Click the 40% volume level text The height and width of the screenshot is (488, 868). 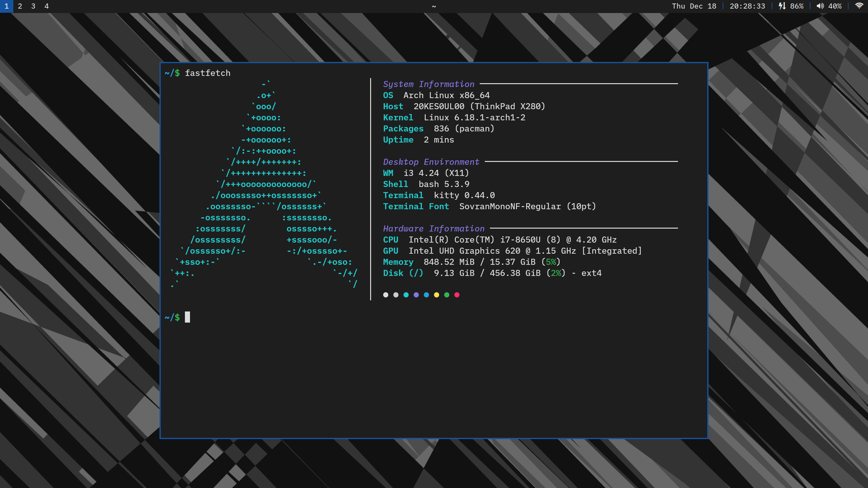[x=835, y=6]
